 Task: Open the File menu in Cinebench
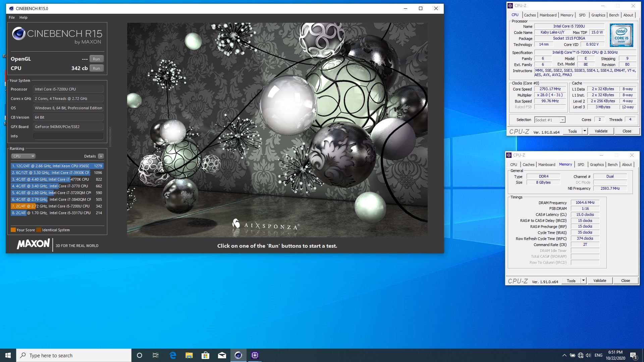click(12, 17)
